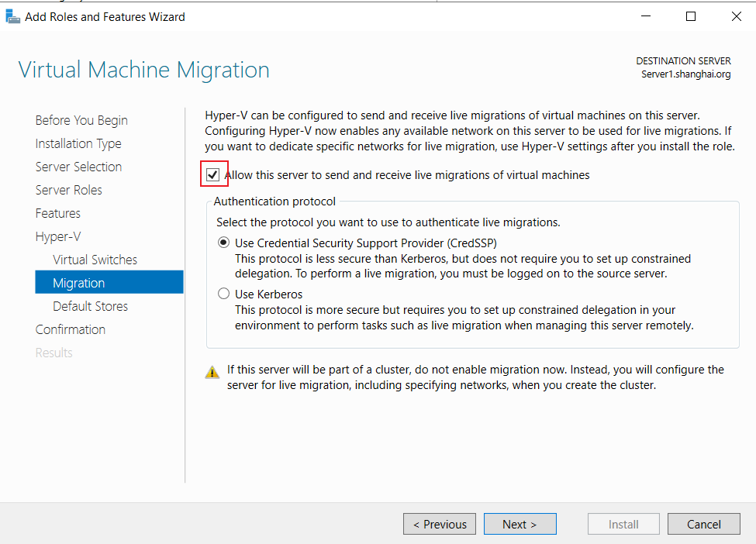Minimize the wizard window
Screen dimensions: 756x544
[x=646, y=17]
